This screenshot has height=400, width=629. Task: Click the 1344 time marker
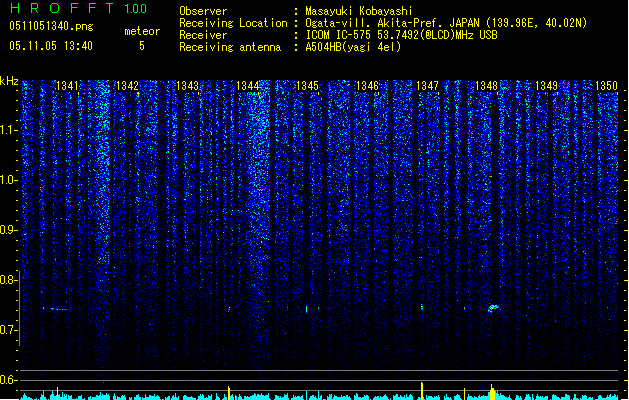pyautogui.click(x=248, y=86)
